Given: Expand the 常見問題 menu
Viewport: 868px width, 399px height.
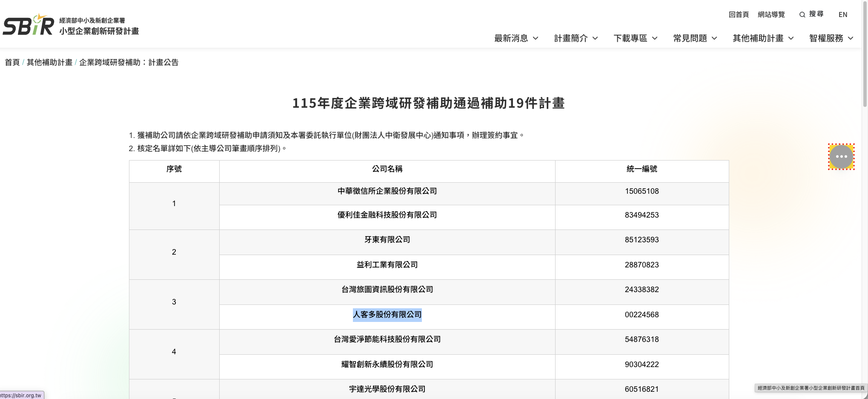Looking at the screenshot, I should [695, 38].
